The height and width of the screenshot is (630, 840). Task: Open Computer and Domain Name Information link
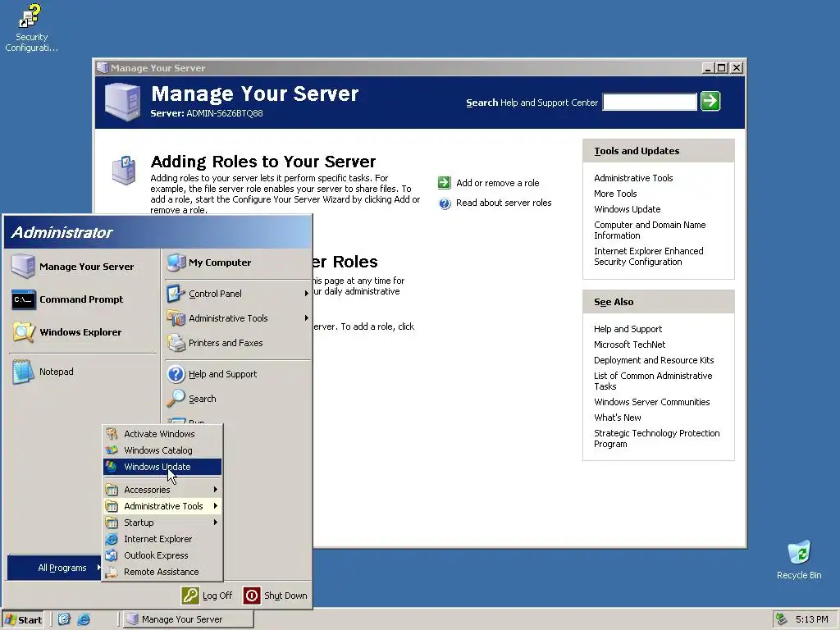point(650,230)
